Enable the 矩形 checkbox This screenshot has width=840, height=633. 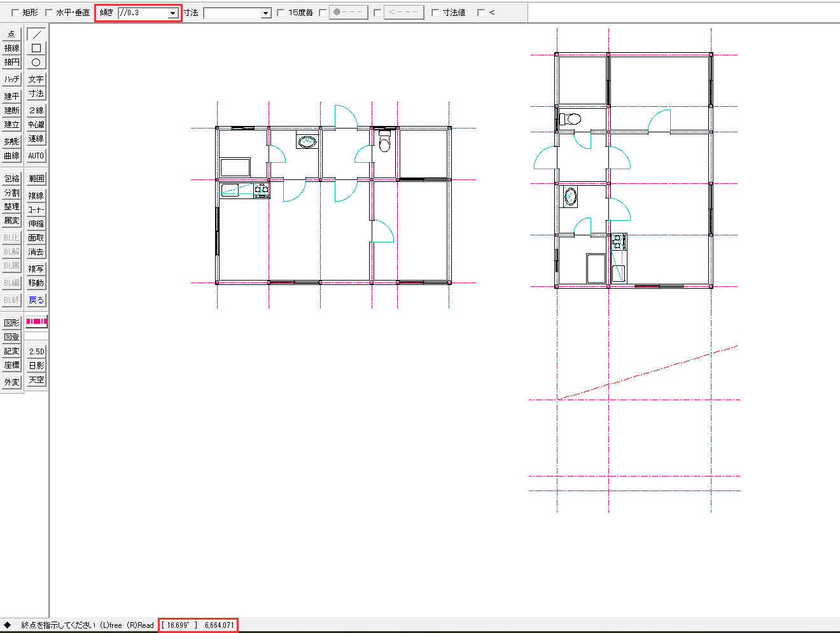[x=15, y=13]
